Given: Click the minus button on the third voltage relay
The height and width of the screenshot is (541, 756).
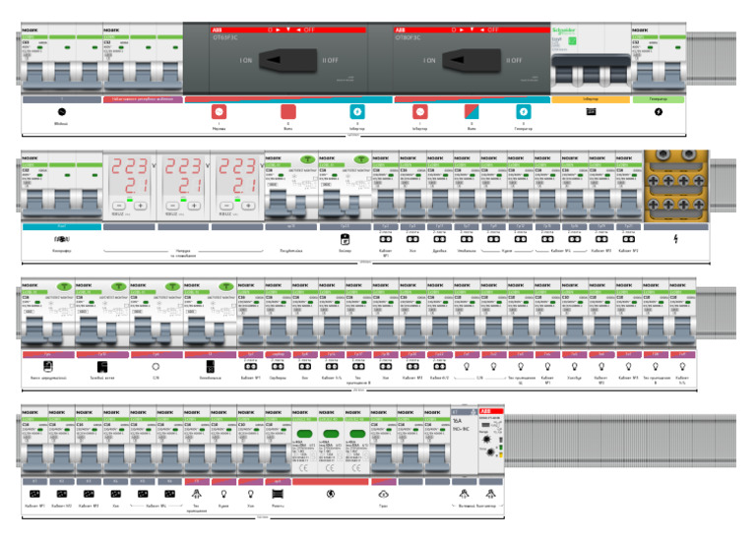Looking at the screenshot, I should point(227,206).
